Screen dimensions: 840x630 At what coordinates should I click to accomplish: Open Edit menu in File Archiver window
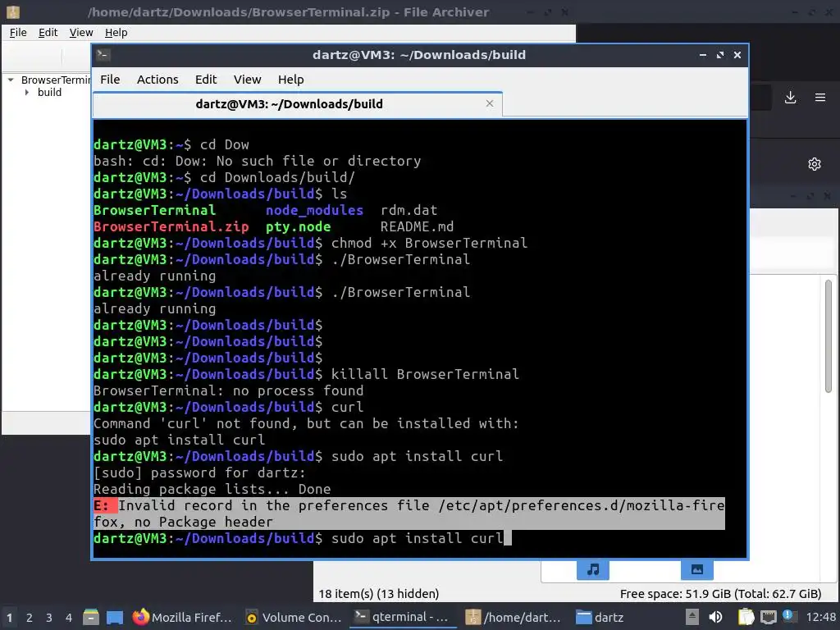(x=48, y=33)
